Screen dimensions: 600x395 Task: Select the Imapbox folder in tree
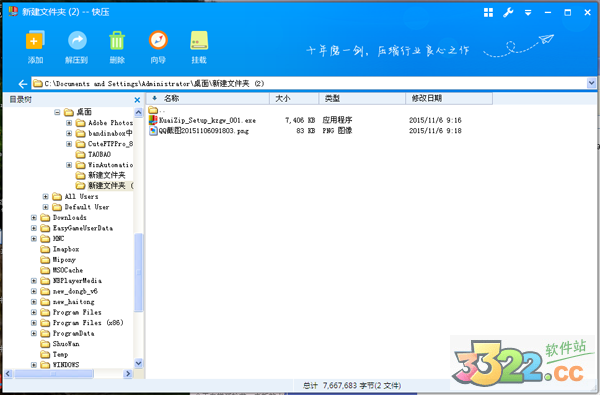60,249
